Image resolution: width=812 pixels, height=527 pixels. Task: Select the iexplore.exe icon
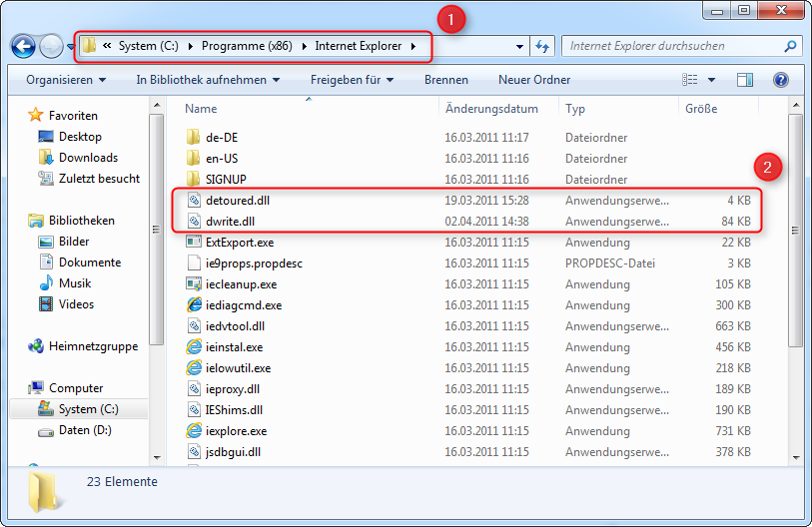pyautogui.click(x=194, y=431)
